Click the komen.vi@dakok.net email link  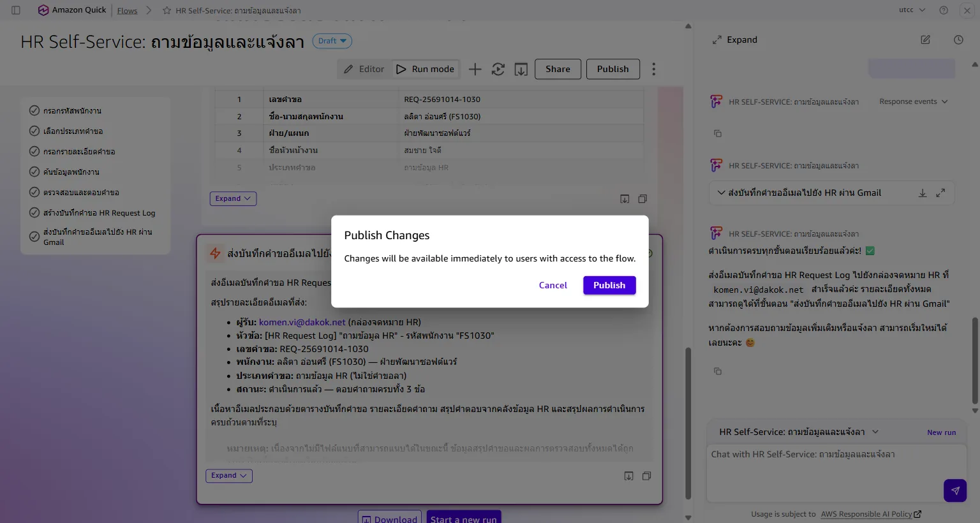[x=302, y=322]
